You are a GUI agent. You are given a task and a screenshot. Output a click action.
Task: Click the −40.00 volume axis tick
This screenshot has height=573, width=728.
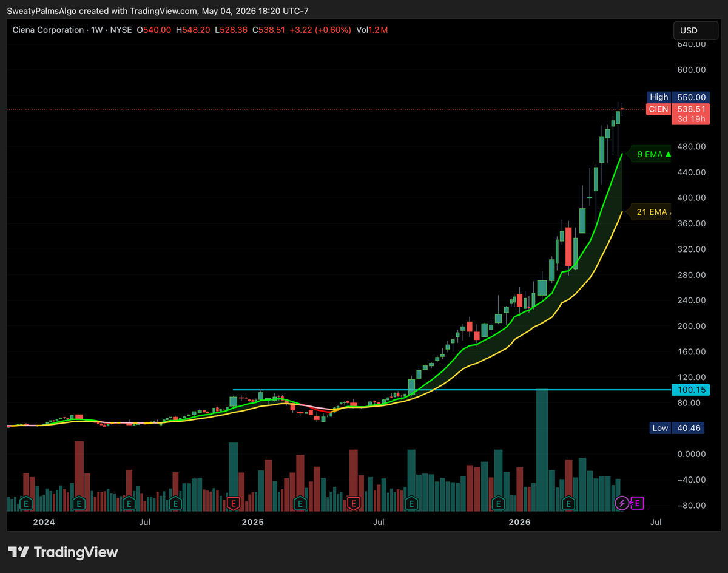[x=691, y=480]
